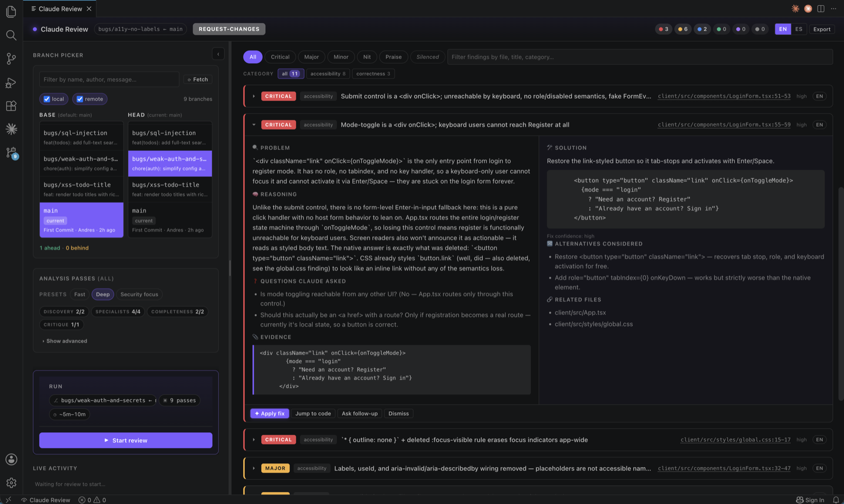The image size is (844, 504).
Task: Click the filter findings search field
Action: [640, 57]
